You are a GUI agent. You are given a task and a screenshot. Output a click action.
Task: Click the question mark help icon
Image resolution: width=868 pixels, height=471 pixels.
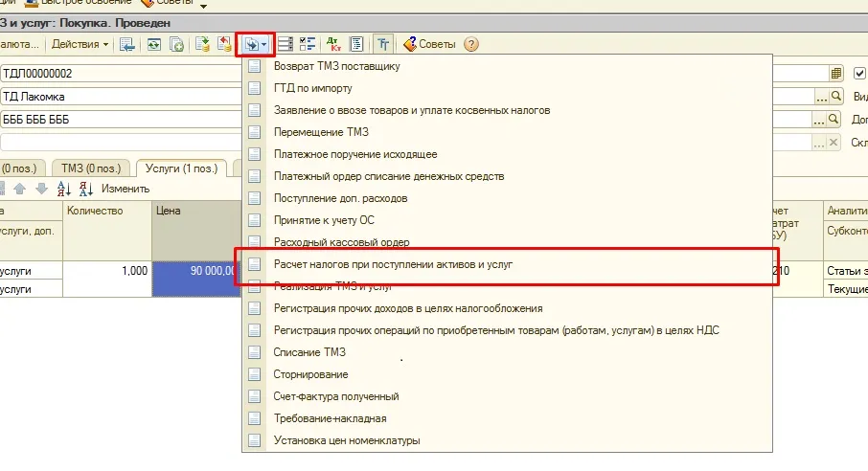point(471,44)
